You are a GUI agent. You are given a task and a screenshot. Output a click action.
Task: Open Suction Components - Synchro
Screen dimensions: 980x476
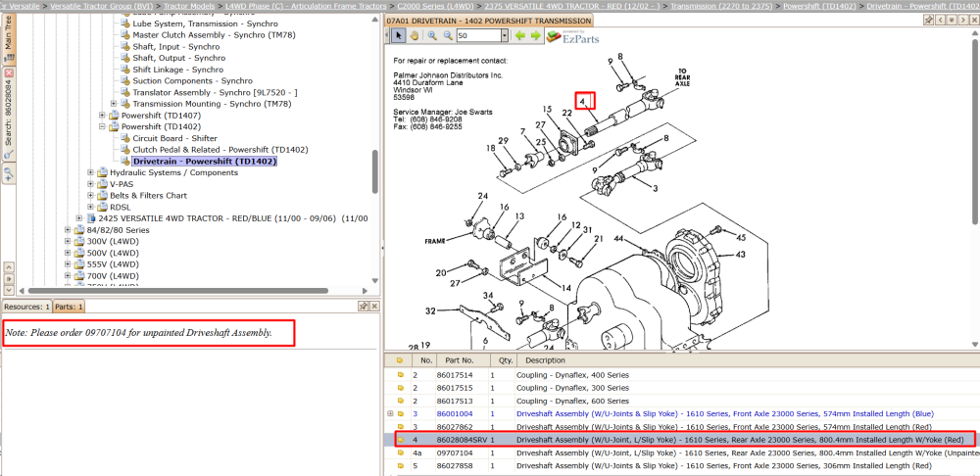click(x=192, y=81)
